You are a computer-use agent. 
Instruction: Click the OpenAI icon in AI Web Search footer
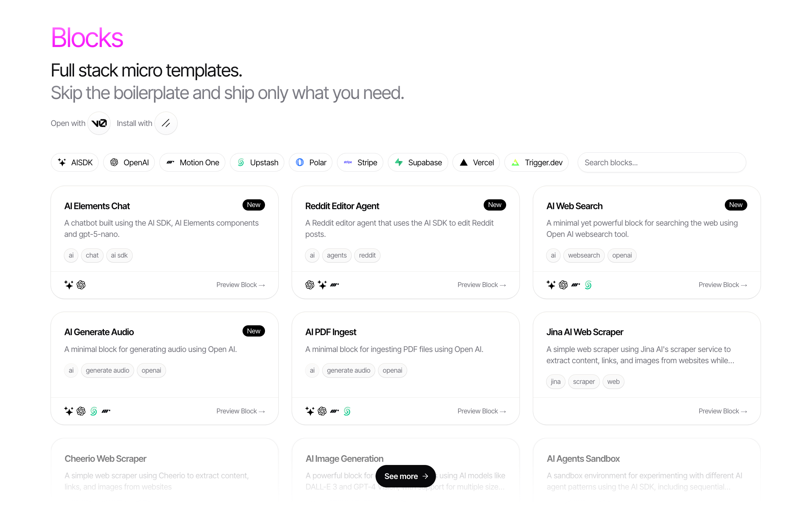(563, 285)
